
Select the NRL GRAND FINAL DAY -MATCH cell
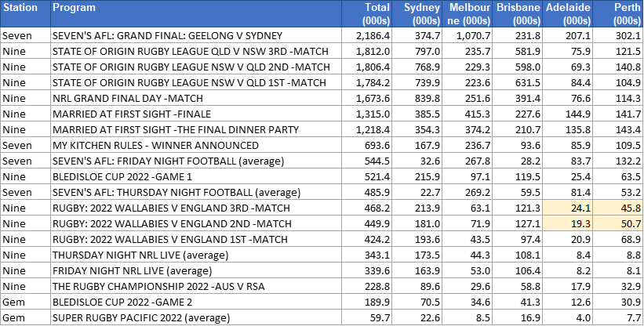point(196,99)
